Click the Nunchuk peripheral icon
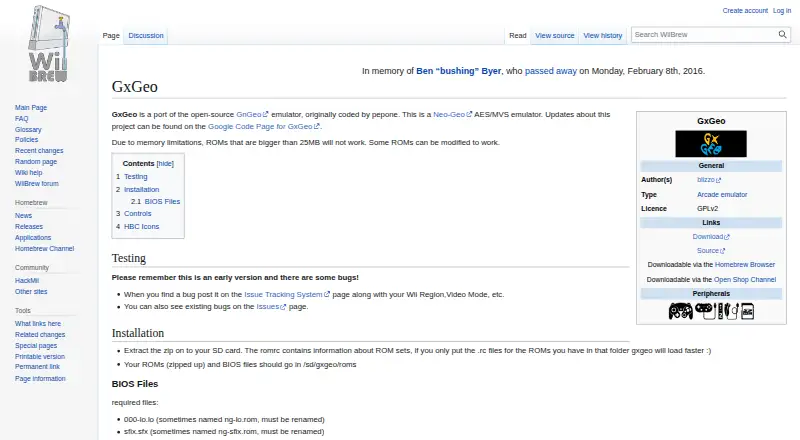The height and width of the screenshot is (440, 800). 731,311
